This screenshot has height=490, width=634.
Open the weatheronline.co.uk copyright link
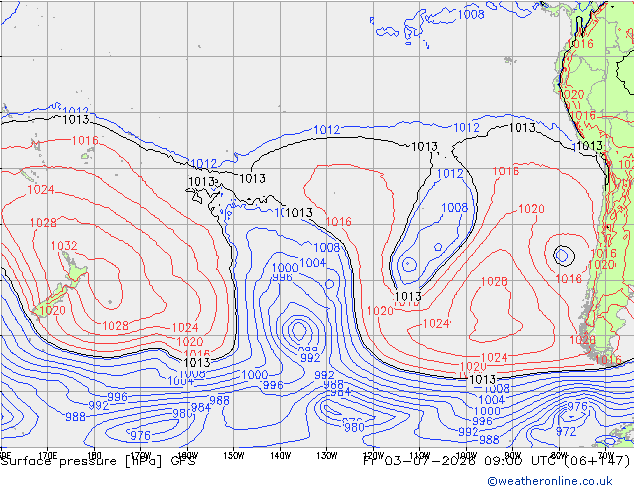pos(550,481)
